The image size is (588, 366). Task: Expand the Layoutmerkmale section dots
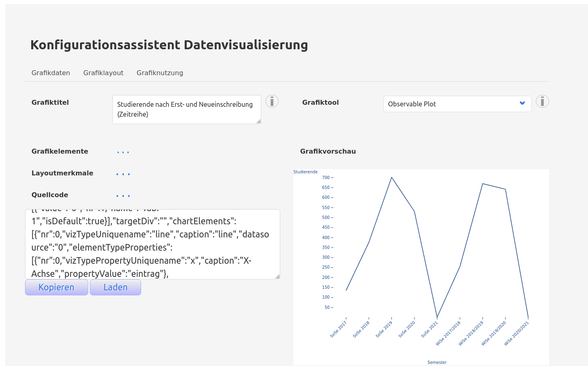click(123, 174)
